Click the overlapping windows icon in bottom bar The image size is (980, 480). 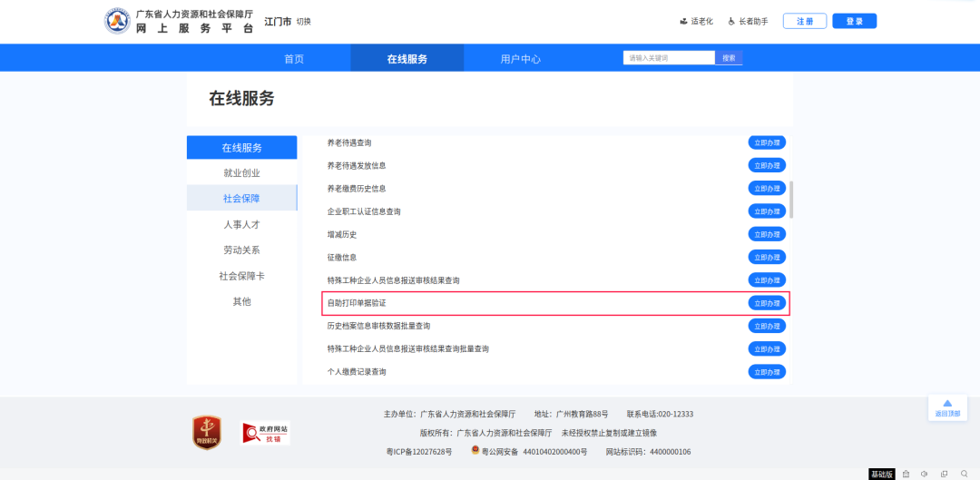click(944, 474)
